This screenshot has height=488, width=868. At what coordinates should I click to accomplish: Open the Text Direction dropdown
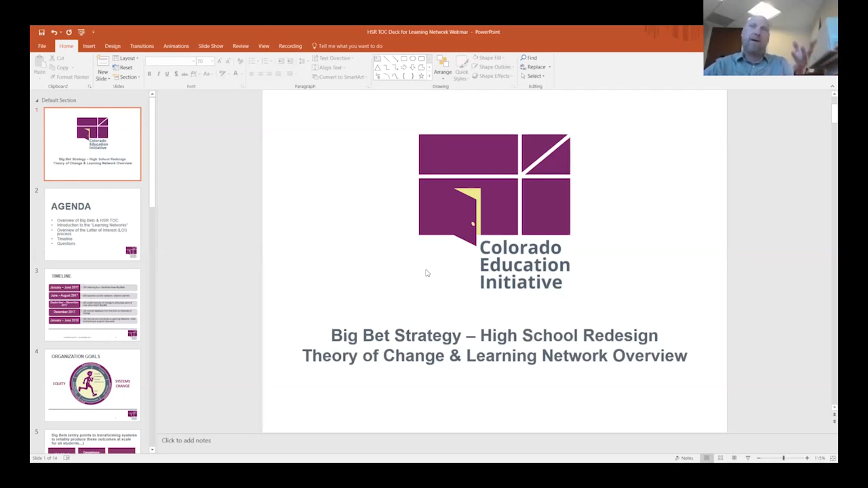pos(333,58)
